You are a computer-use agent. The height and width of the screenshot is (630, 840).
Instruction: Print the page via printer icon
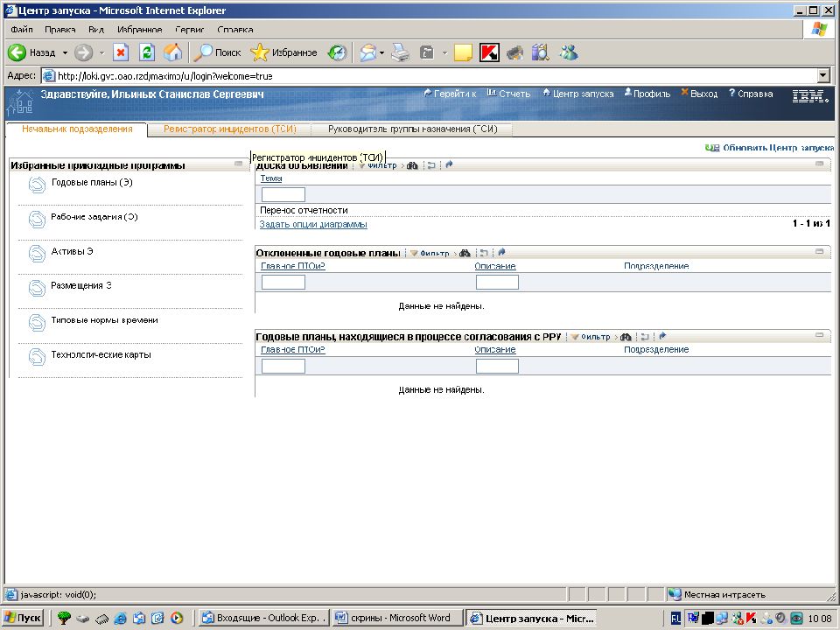tap(400, 52)
